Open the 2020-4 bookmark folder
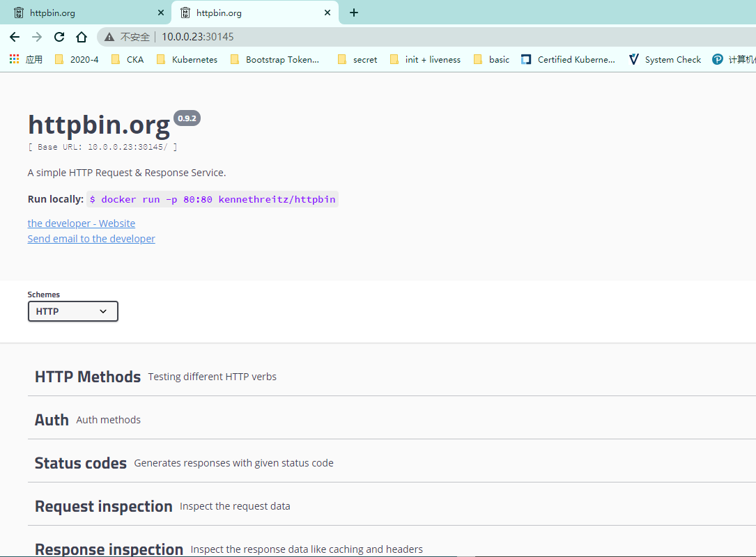The width and height of the screenshot is (756, 557). click(77, 59)
